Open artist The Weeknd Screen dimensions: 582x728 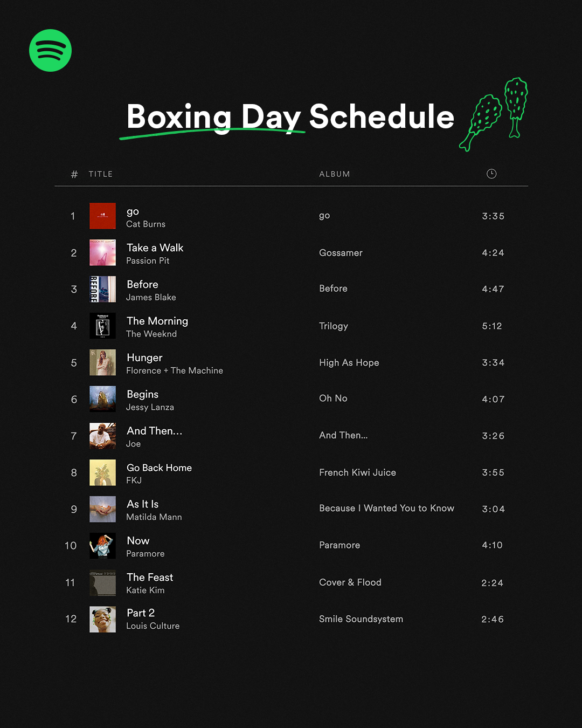tap(151, 334)
